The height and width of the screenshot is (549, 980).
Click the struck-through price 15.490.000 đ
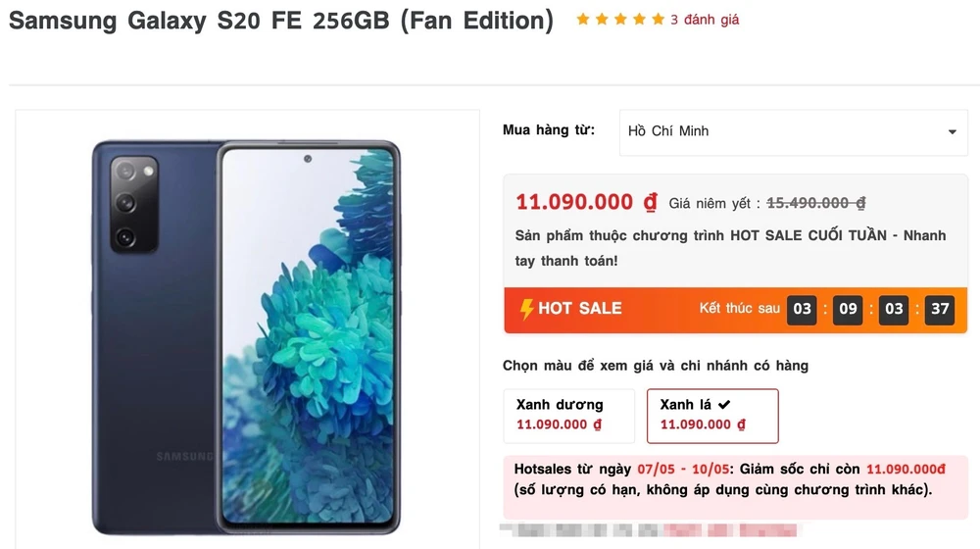coord(815,203)
